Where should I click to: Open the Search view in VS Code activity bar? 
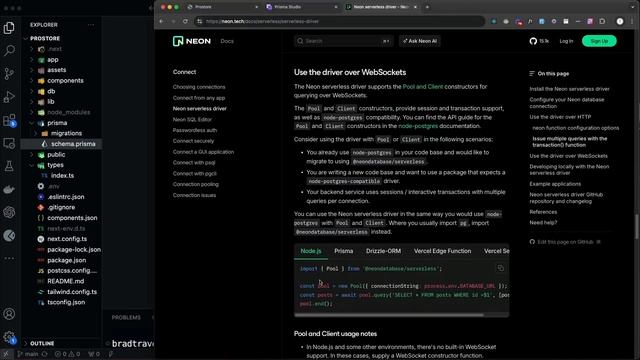[x=9, y=51]
